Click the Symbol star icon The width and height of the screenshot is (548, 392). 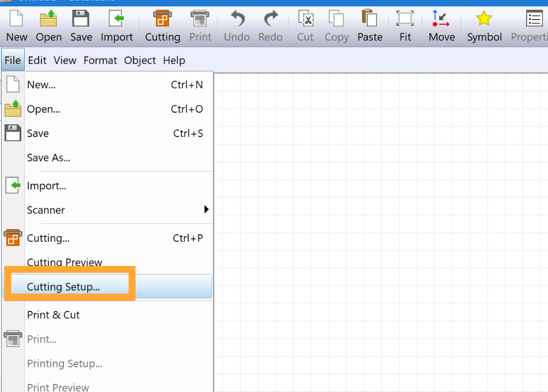tap(484, 19)
